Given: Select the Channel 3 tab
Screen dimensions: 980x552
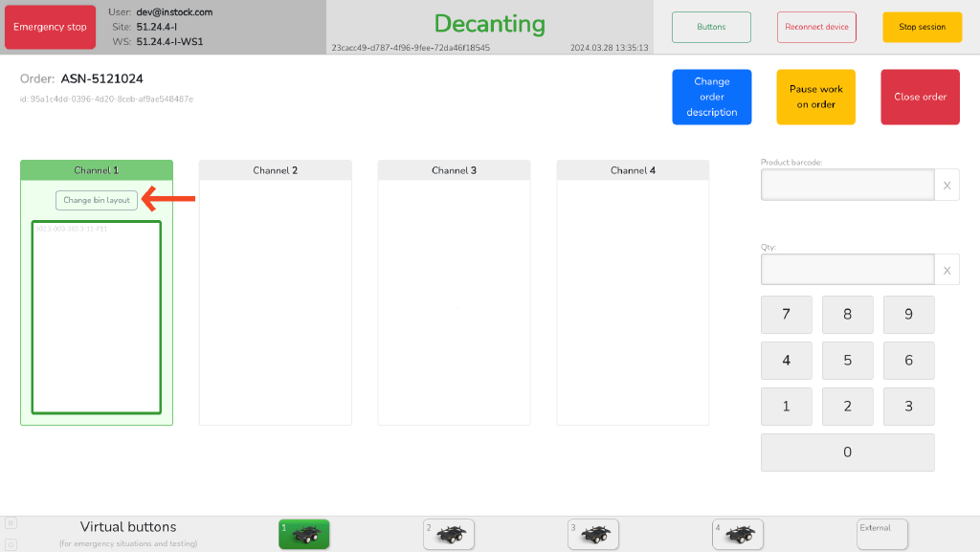Looking at the screenshot, I should click(x=454, y=169).
